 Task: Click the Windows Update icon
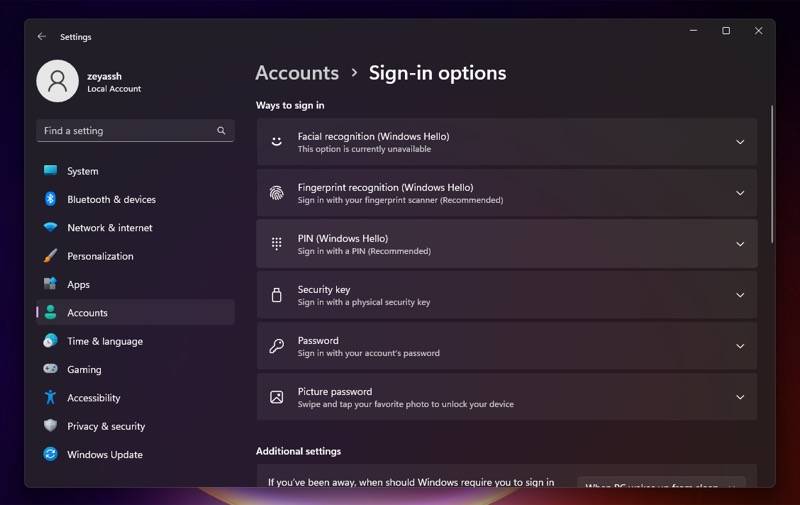point(50,454)
